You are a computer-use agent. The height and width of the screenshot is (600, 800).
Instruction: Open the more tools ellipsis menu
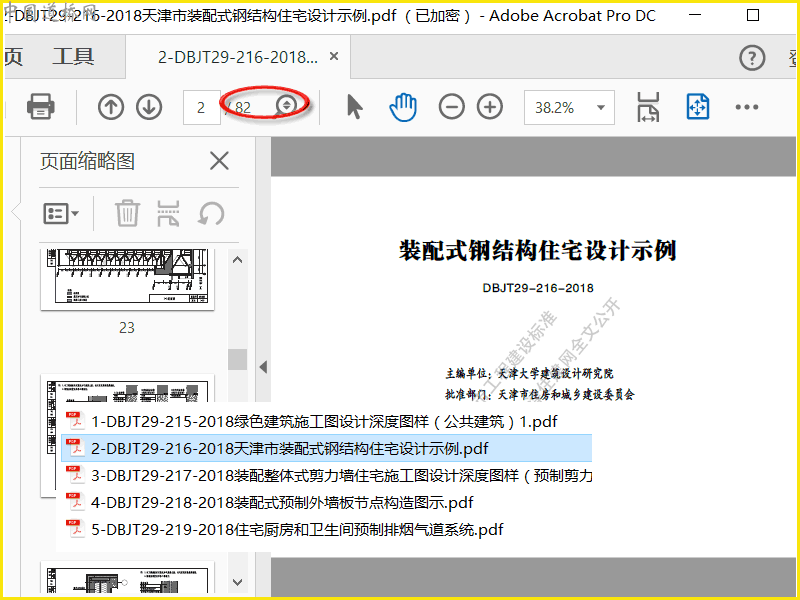pos(746,107)
